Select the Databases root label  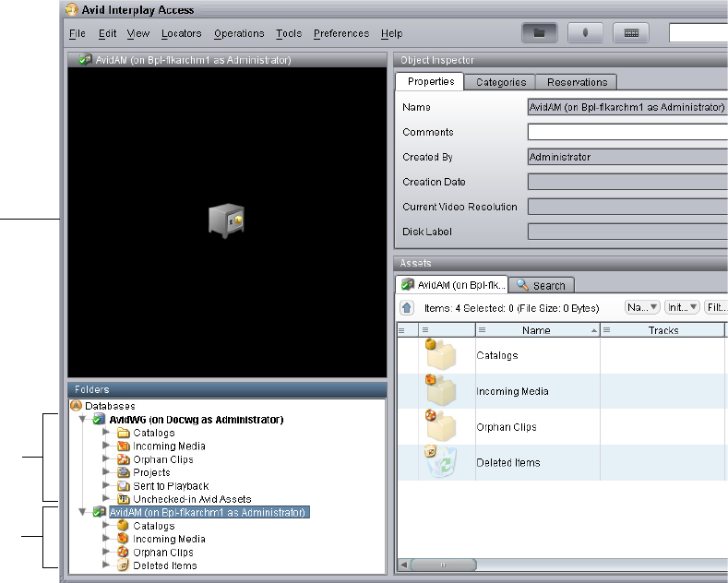click(110, 406)
